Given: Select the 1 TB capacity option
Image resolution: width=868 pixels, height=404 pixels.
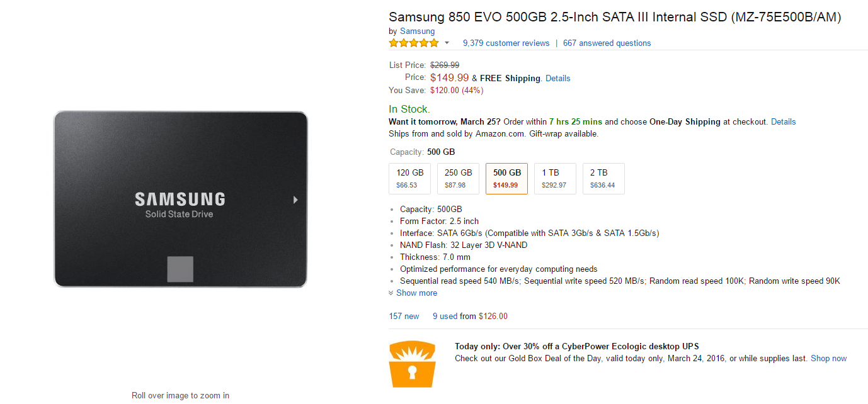Looking at the screenshot, I should coord(555,179).
